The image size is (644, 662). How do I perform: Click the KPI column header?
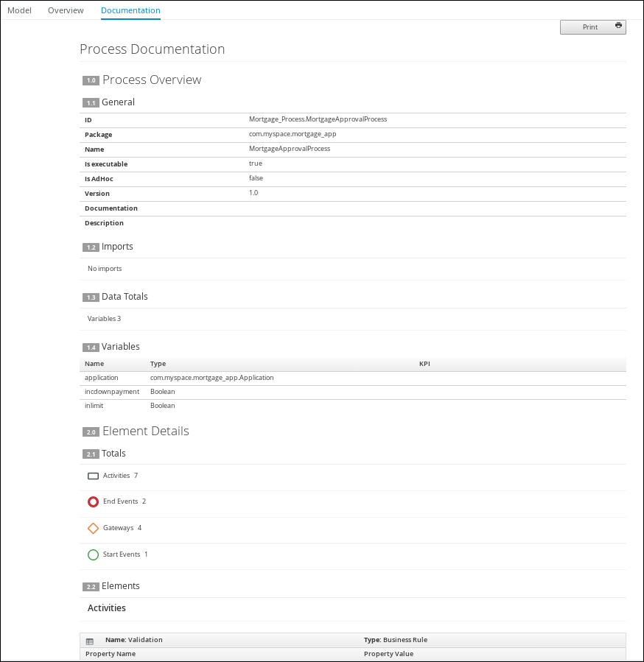coord(424,364)
